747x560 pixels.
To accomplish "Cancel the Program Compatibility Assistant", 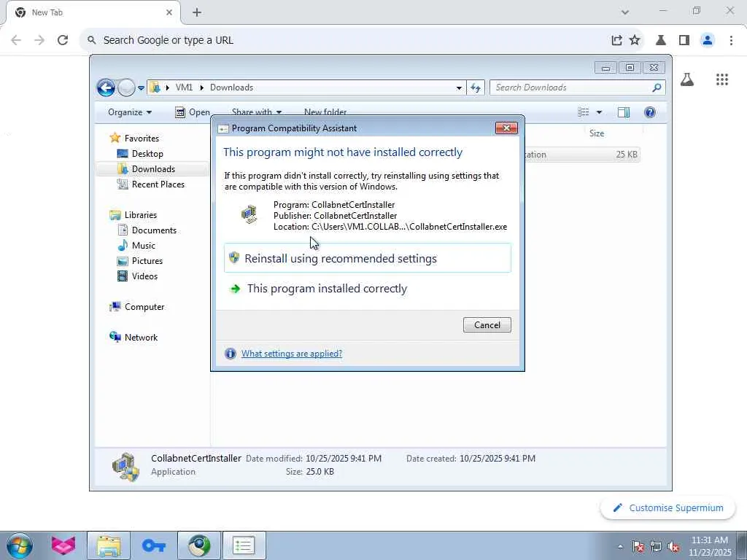I will point(487,324).
